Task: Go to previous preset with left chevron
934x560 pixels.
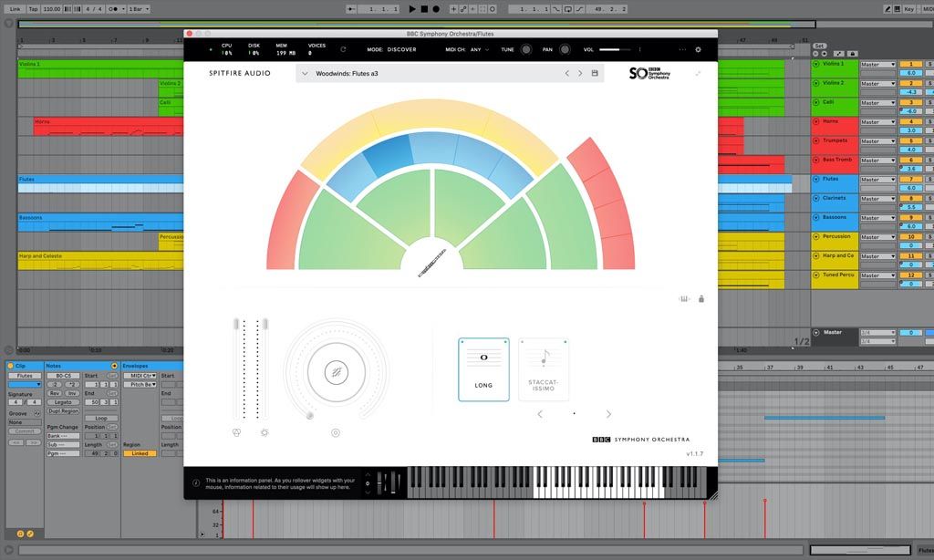Action: 567,73
